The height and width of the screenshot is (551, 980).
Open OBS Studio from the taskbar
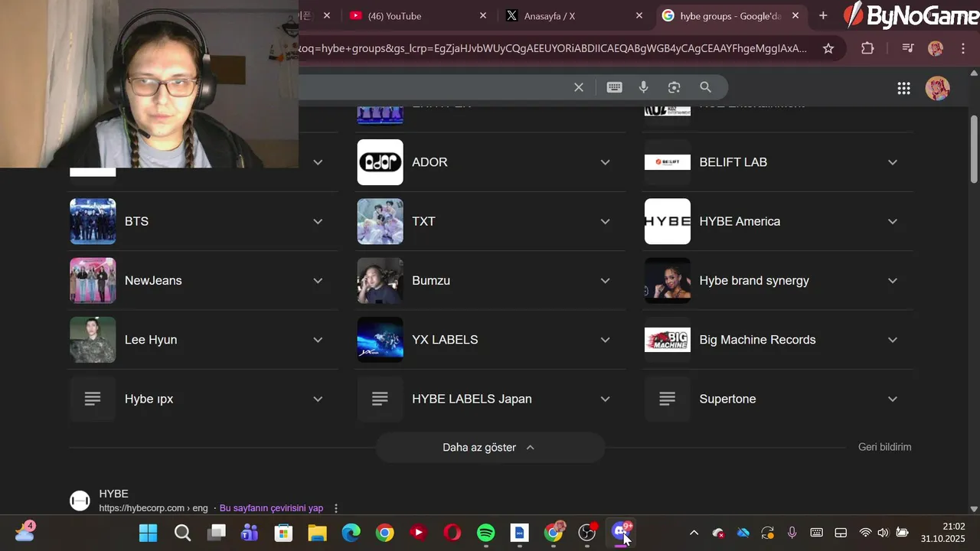pos(587,533)
